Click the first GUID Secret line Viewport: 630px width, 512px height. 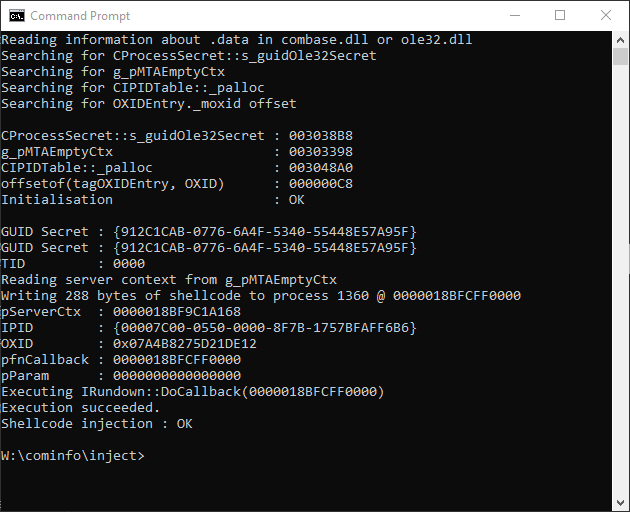tap(209, 232)
